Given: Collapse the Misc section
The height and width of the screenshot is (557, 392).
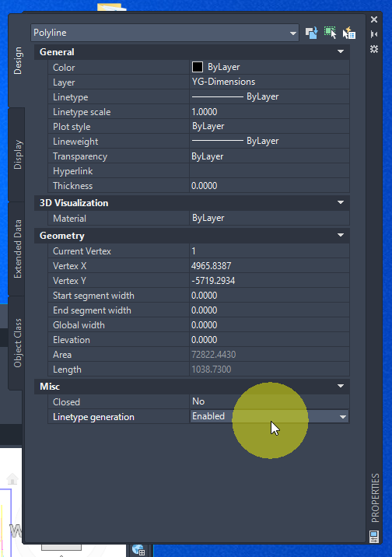Looking at the screenshot, I should point(341,387).
